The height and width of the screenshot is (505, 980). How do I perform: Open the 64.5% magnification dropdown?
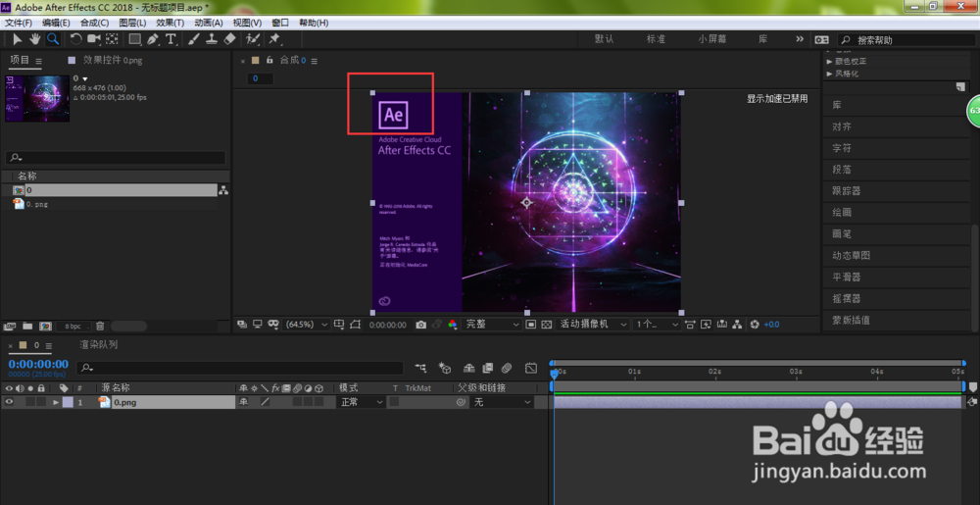point(306,325)
